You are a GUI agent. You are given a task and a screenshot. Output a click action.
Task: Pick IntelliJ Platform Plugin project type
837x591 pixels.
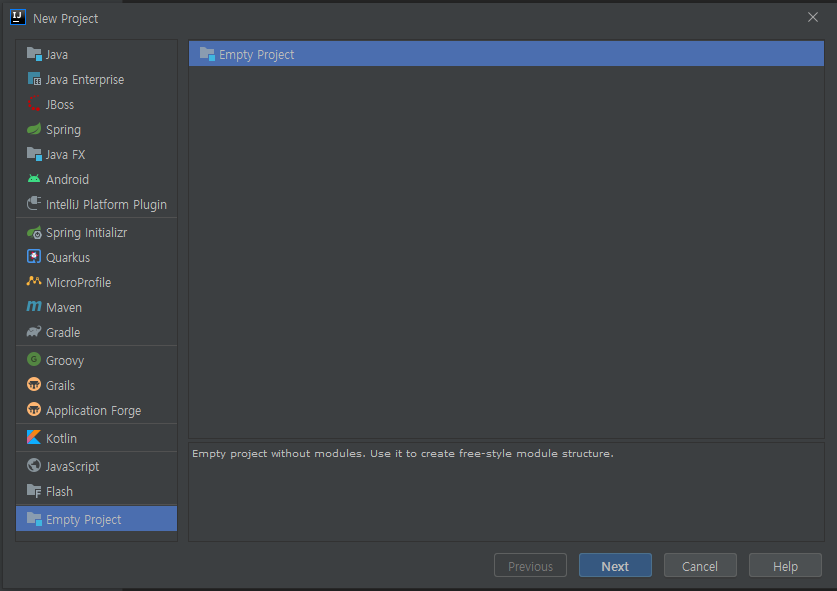(106, 205)
